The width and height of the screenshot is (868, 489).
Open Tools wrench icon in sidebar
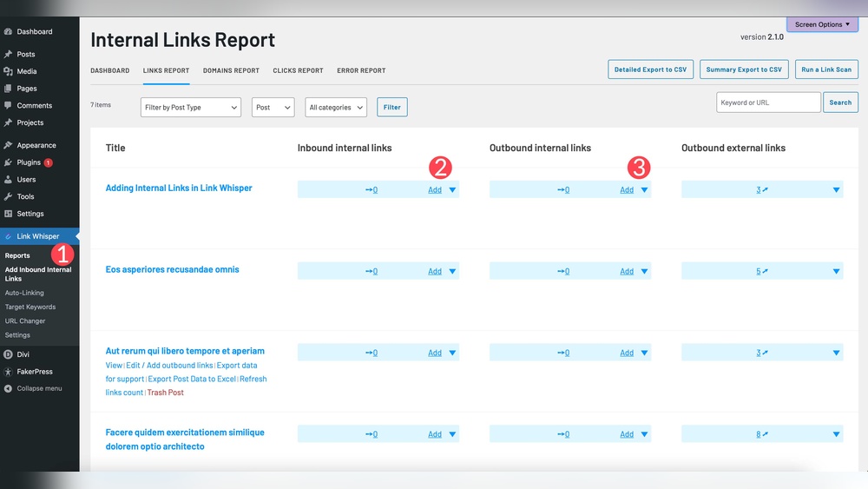8,196
